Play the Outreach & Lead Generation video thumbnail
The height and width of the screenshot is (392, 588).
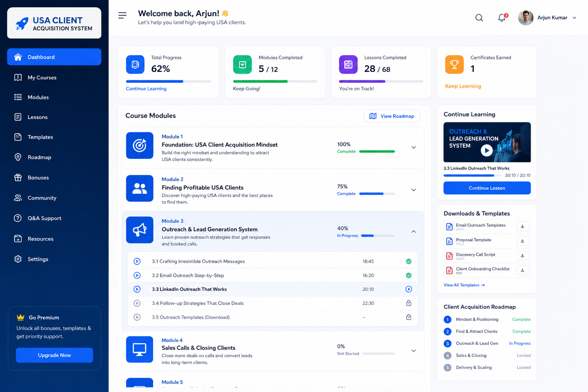[x=487, y=150]
